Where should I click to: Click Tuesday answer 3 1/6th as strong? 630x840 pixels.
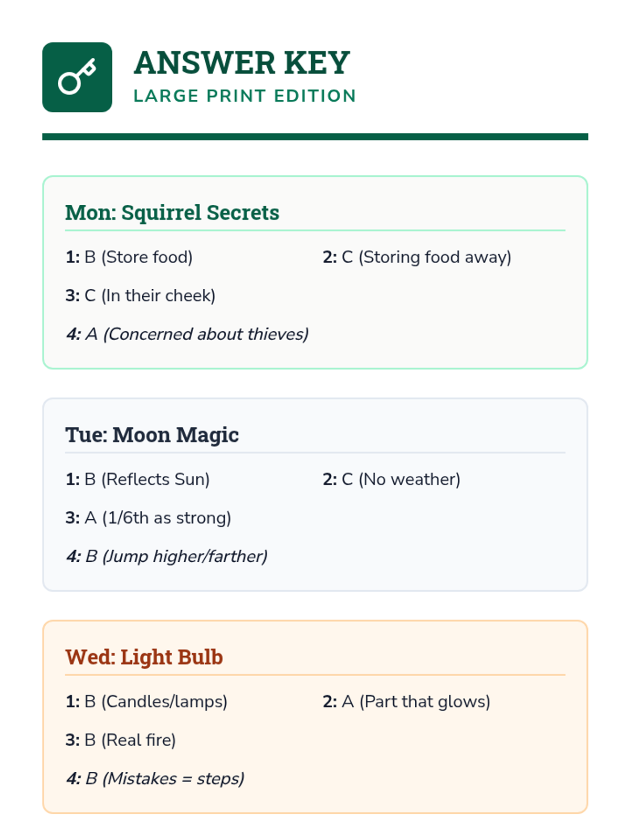click(x=148, y=518)
